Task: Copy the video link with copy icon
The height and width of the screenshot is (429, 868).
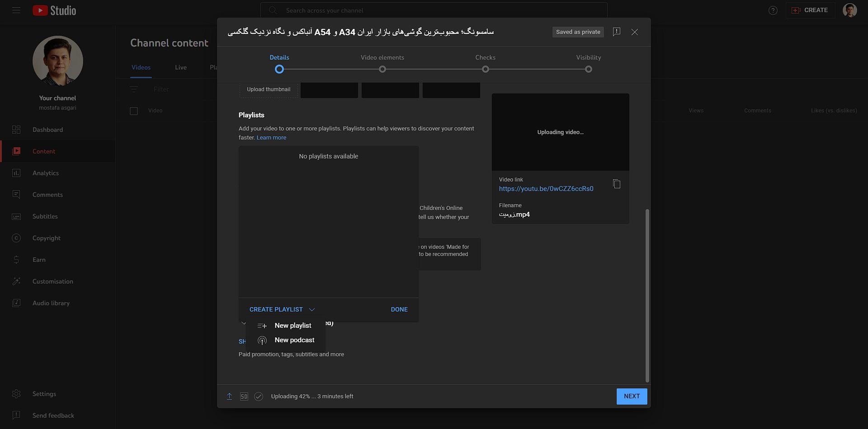Action: [617, 184]
